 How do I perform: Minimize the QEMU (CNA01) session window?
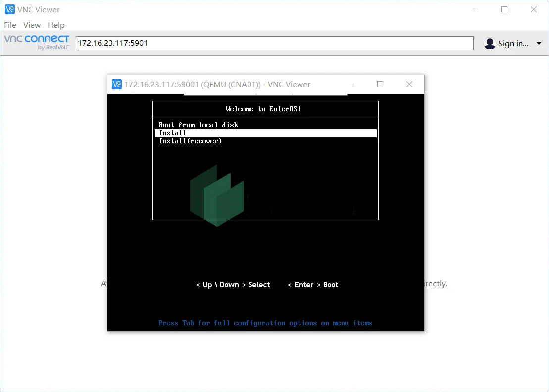351,84
